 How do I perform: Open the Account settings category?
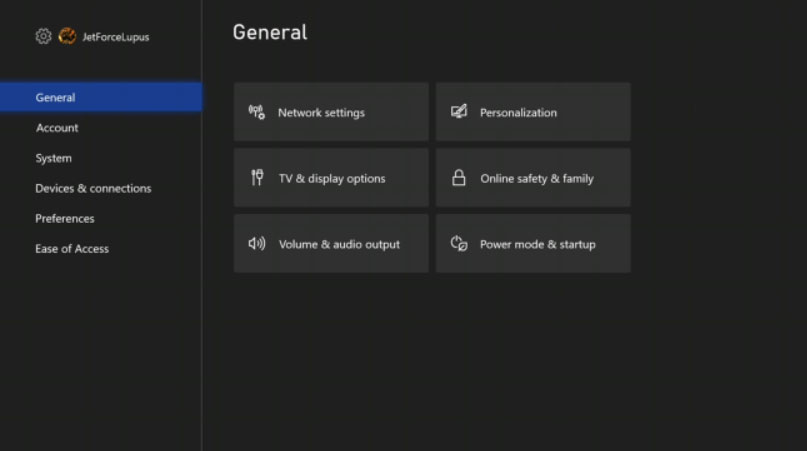point(101,128)
